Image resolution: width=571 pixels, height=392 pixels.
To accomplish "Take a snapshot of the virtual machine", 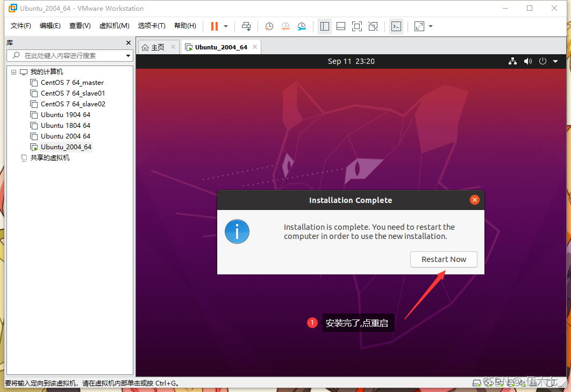I will (x=269, y=26).
